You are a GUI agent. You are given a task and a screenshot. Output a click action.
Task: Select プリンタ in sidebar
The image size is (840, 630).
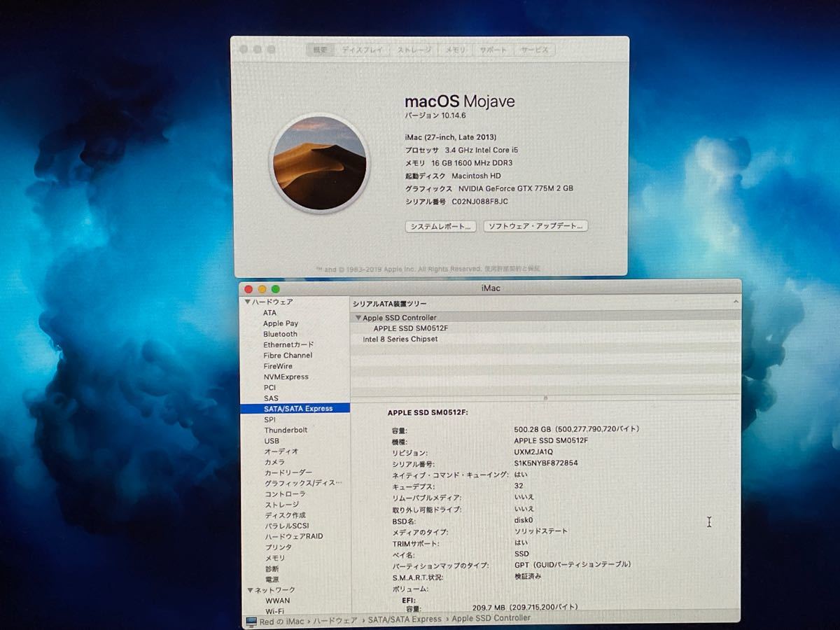pyautogui.click(x=279, y=547)
